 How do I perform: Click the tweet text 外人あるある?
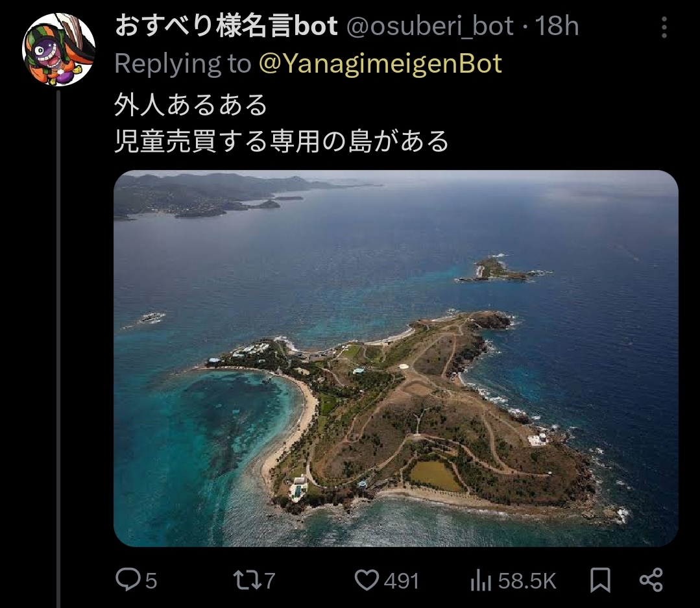[191, 105]
